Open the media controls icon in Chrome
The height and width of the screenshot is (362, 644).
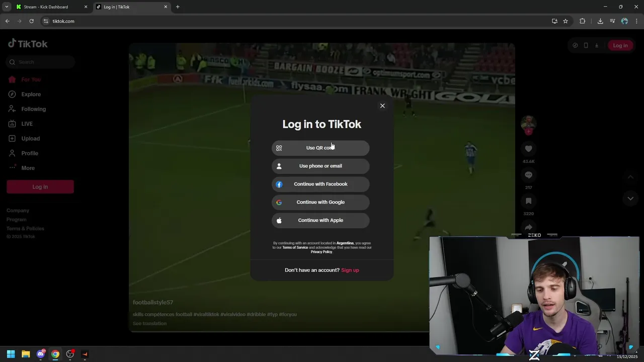coord(612,21)
